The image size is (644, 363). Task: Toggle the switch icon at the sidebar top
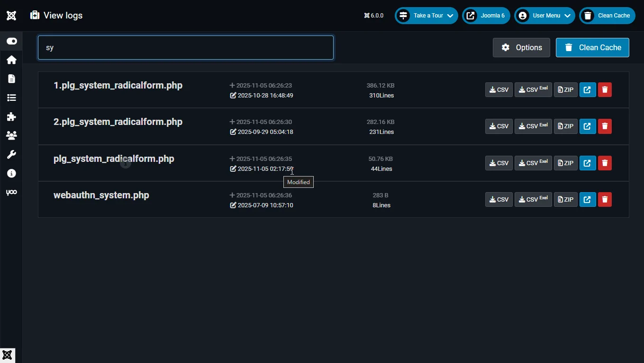click(x=11, y=41)
